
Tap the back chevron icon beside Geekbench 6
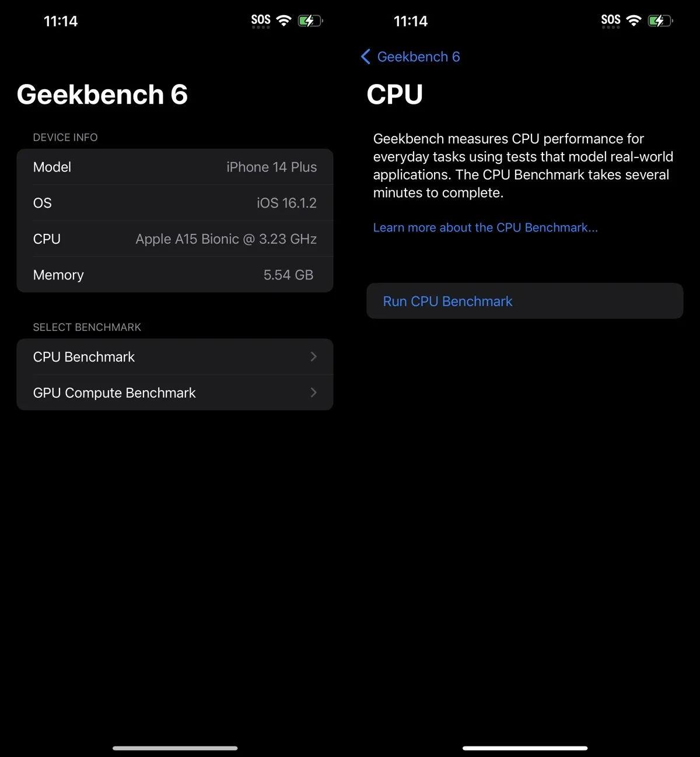[366, 57]
